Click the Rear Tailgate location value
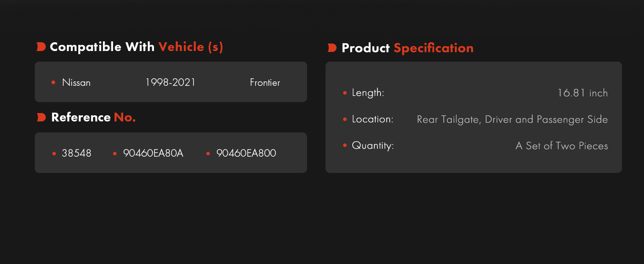Viewport: 644px width, 264px height. [x=512, y=119]
